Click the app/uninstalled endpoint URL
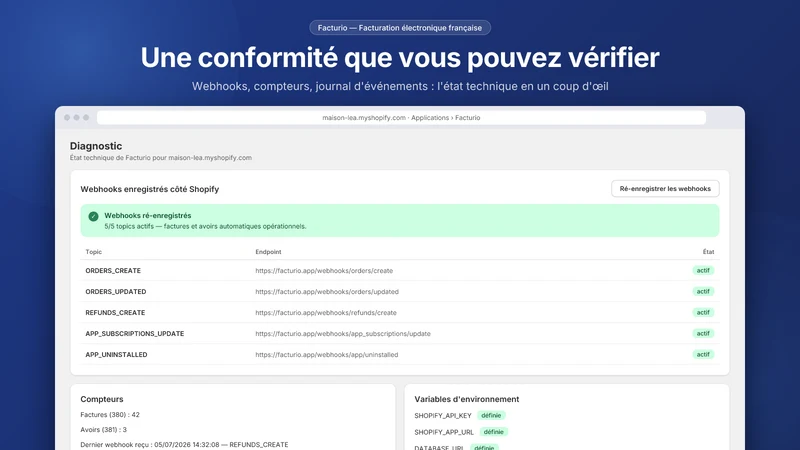Image resolution: width=800 pixels, height=450 pixels. tap(327, 355)
